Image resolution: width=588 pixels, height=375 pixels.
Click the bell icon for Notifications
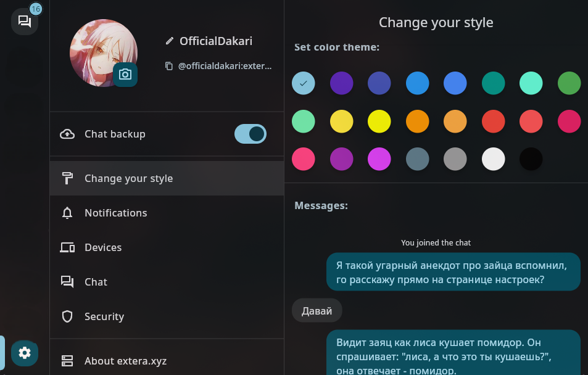click(x=67, y=213)
